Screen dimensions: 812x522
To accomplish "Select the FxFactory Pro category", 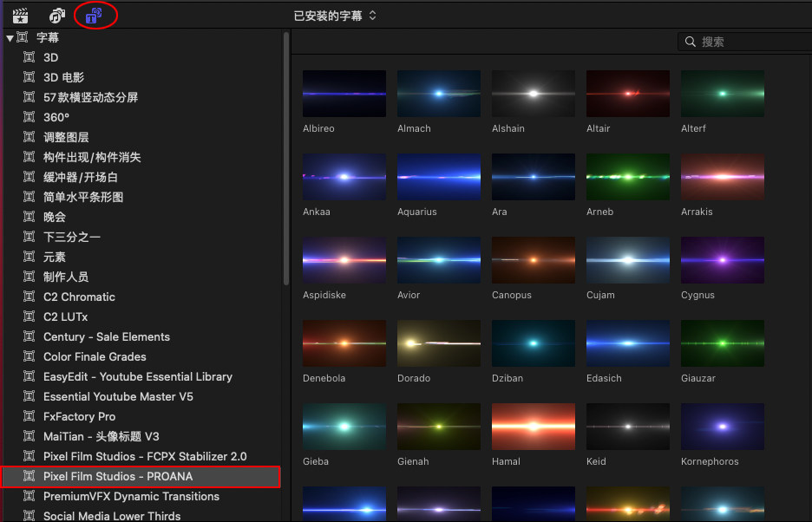I will coord(142,416).
